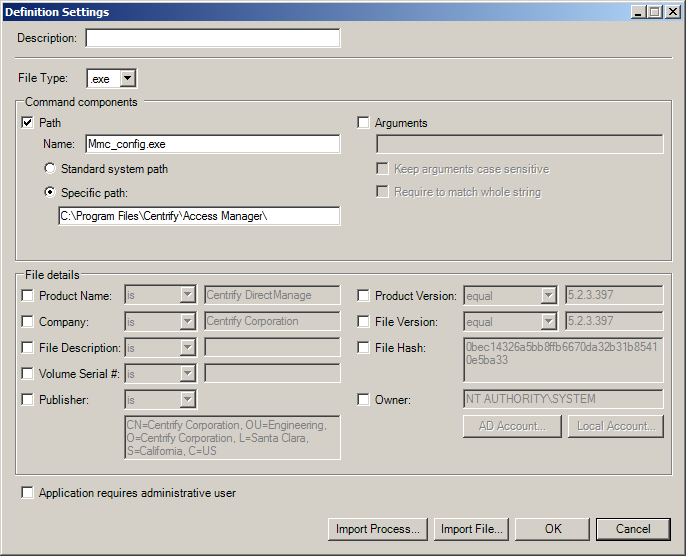Click the Import File button
This screenshot has width=686, height=556.
[x=472, y=529]
